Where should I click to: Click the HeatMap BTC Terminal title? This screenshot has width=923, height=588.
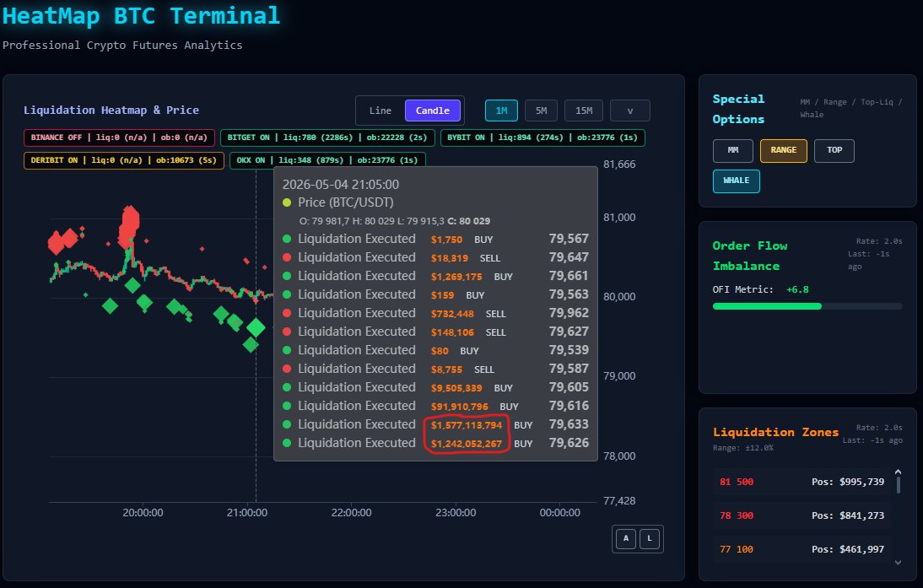click(x=141, y=16)
